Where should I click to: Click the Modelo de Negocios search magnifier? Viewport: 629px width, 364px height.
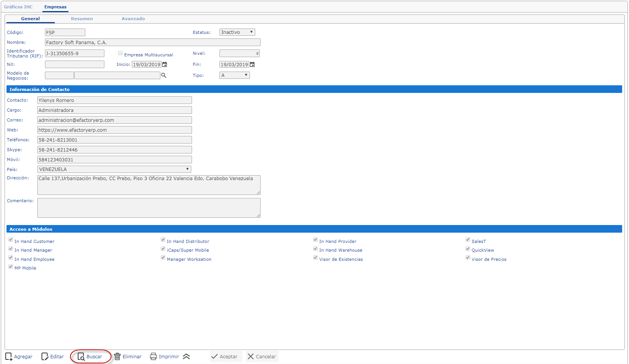[164, 75]
